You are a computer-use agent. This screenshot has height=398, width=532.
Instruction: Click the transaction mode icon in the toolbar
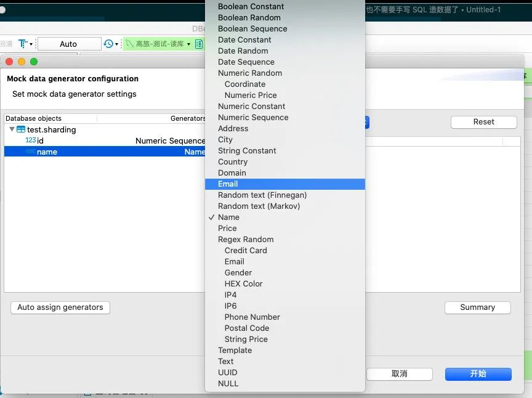click(x=24, y=44)
